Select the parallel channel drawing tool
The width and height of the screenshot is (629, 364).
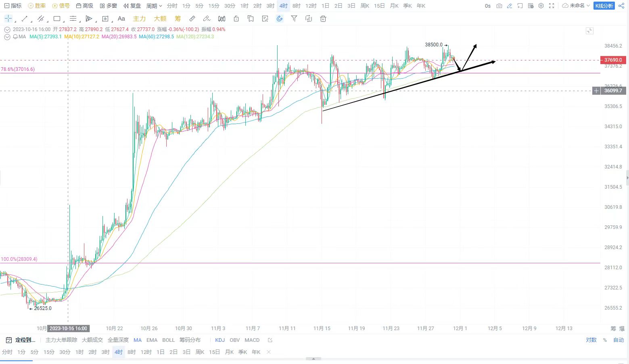tap(40, 19)
